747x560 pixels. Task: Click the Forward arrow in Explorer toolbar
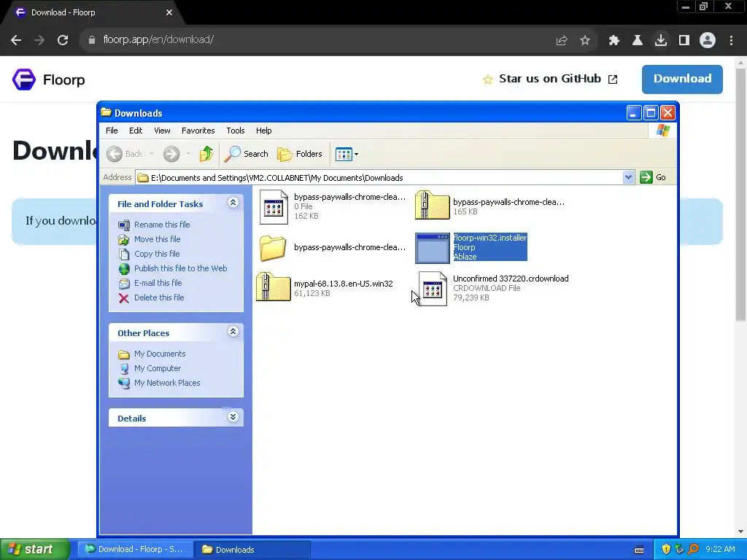click(171, 154)
